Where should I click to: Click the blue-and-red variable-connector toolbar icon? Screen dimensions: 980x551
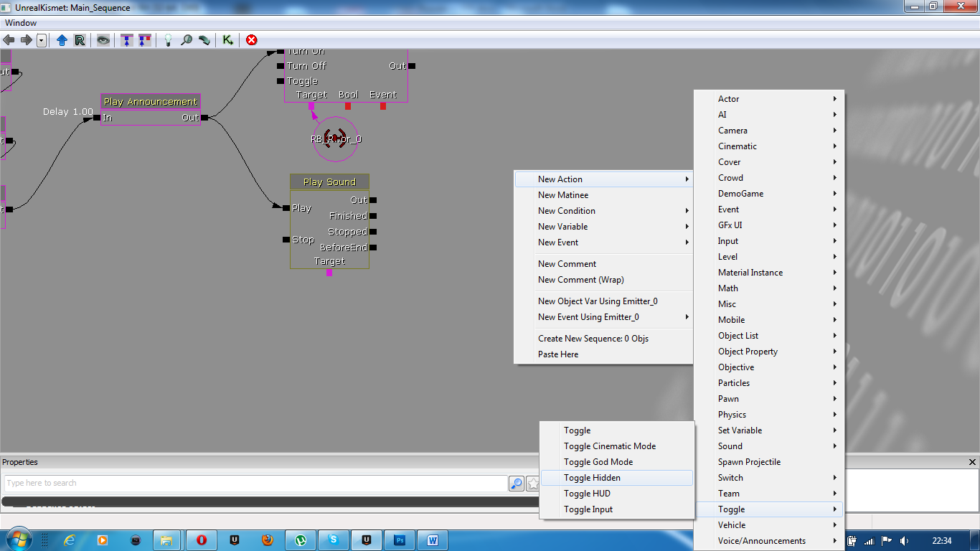[x=145, y=40]
